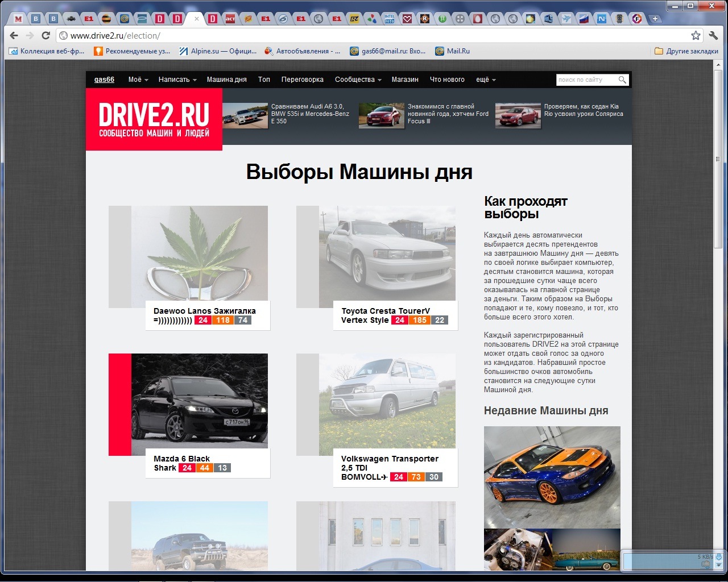This screenshot has width=728, height=582.
Task: Open the Топ menu item
Action: pos(264,80)
